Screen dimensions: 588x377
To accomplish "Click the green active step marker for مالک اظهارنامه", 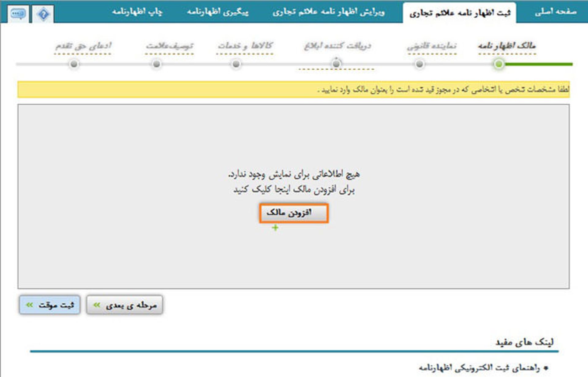I will click(499, 64).
